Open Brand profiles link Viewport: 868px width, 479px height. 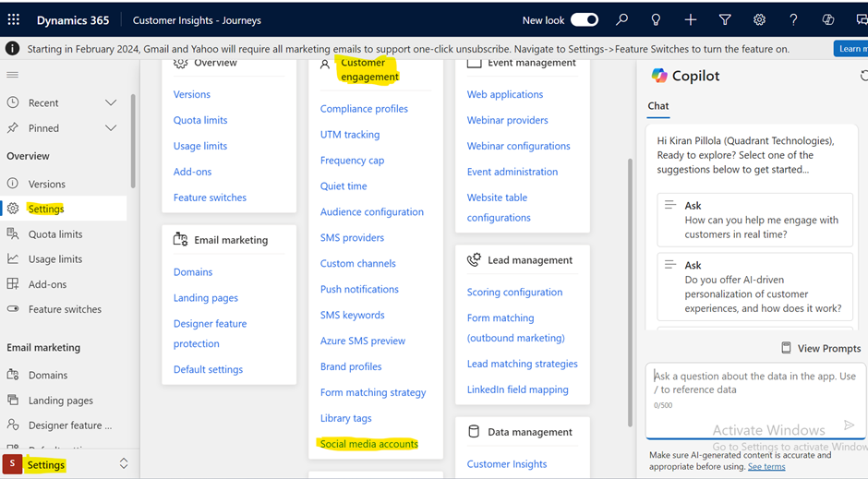350,366
